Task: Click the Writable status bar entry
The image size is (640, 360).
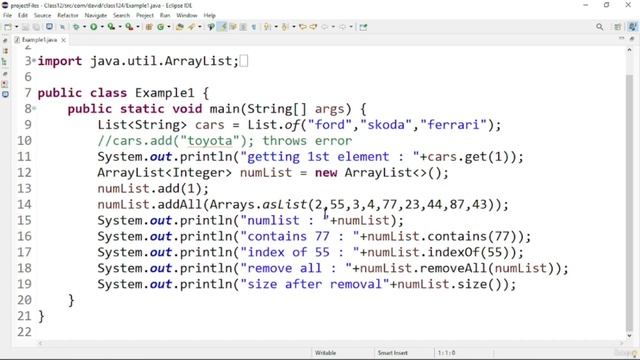Action: (x=325, y=353)
